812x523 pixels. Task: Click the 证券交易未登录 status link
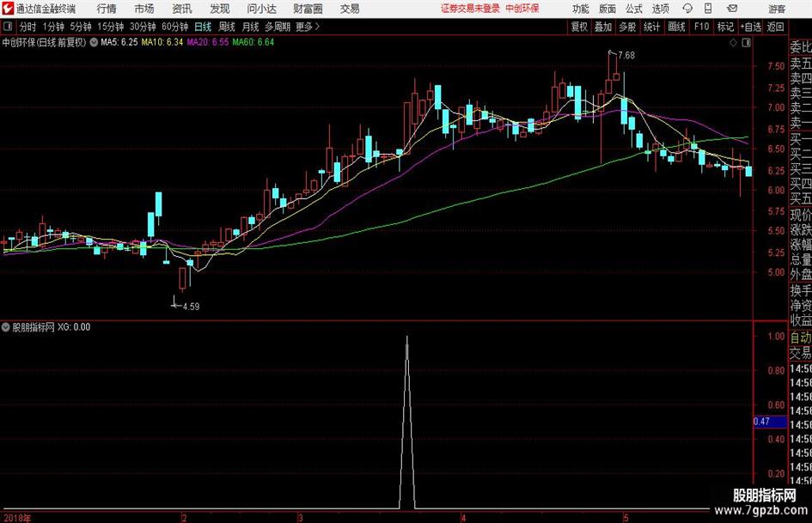(x=470, y=9)
